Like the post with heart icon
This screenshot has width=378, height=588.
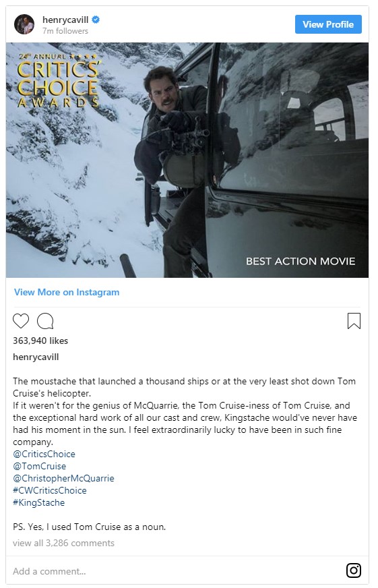[x=21, y=322]
